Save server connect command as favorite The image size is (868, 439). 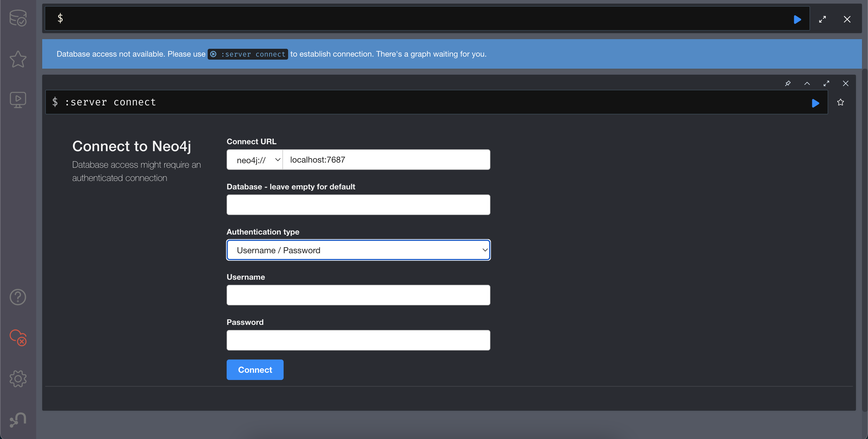[840, 102]
